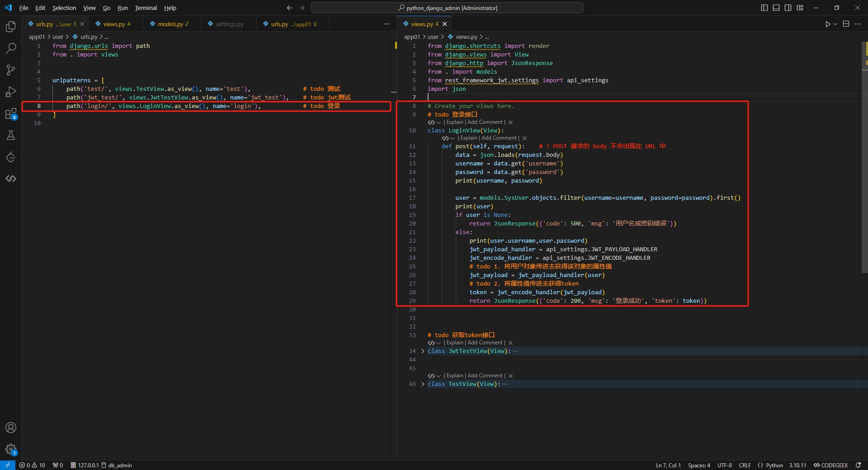
Task: Open the Testing flask icon
Action: (x=11, y=135)
